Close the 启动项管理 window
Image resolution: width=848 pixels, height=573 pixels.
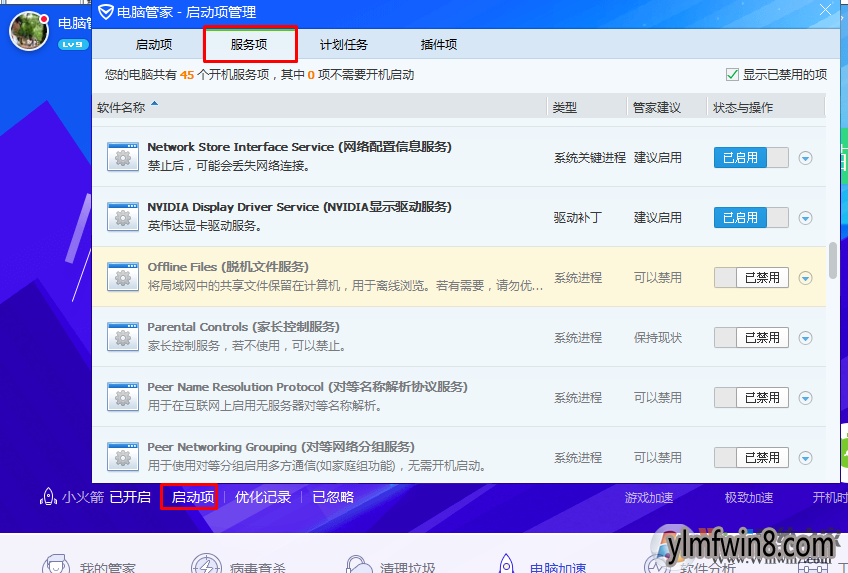[x=825, y=10]
